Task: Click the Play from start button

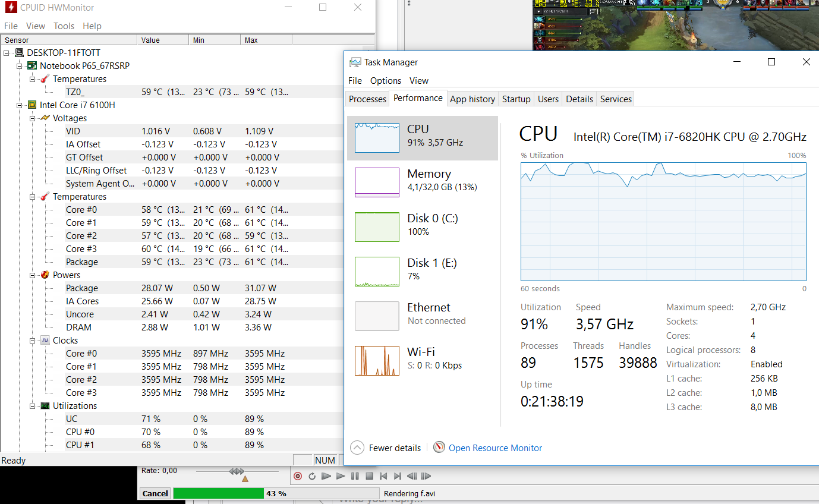Action: point(326,476)
